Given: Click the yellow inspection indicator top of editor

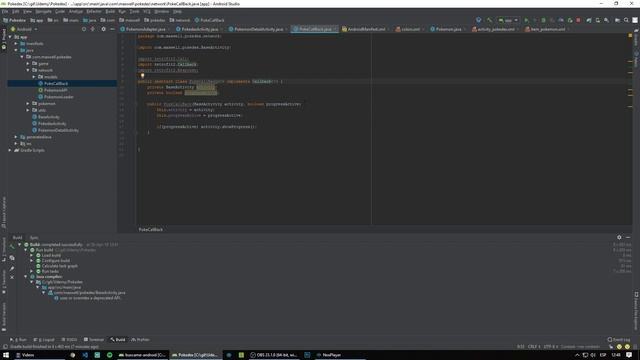Looking at the screenshot, I should tap(630, 36).
